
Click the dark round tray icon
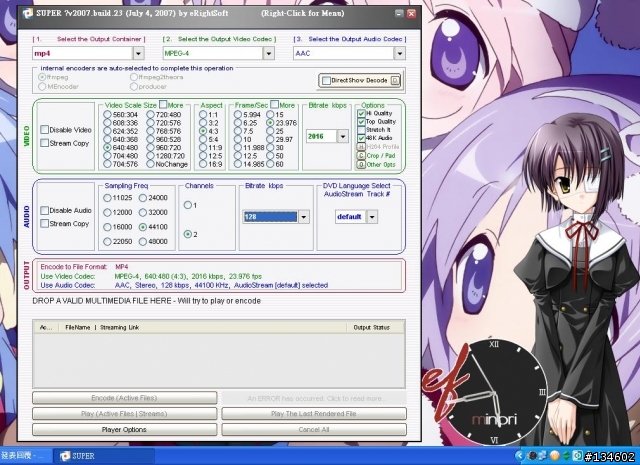(x=532, y=455)
